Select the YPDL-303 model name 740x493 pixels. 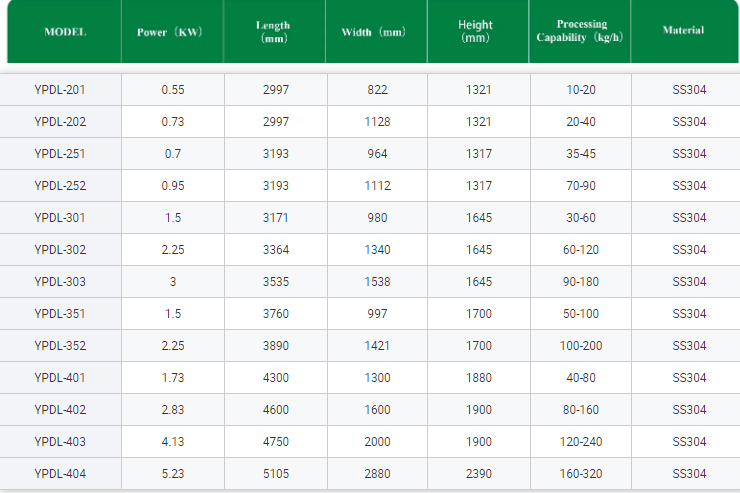coord(60,282)
